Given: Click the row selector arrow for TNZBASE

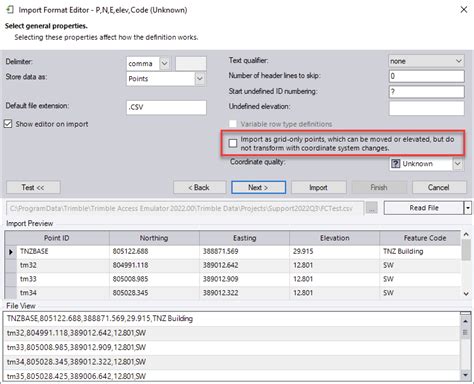Looking at the screenshot, I should tap(11, 252).
